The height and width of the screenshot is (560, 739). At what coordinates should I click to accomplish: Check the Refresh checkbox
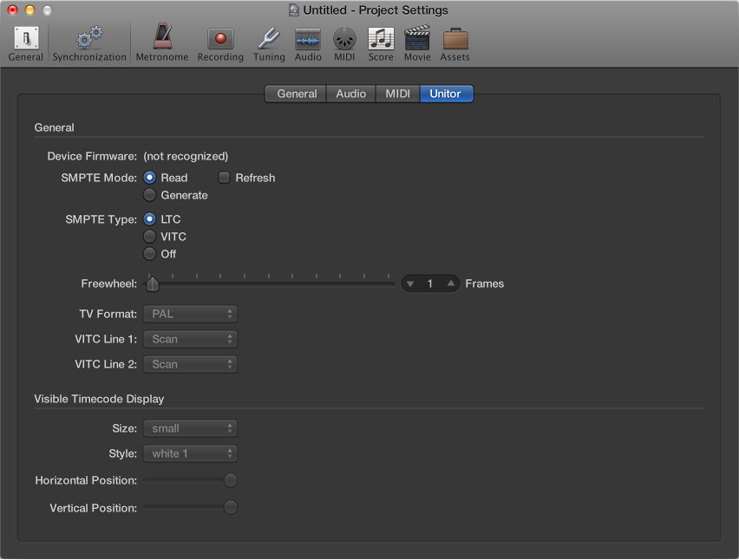click(224, 178)
